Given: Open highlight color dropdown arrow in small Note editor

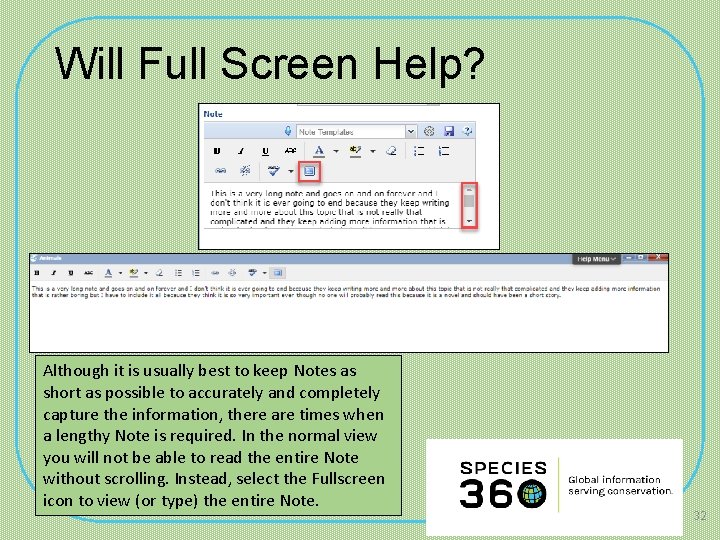Looking at the screenshot, I should [x=372, y=151].
